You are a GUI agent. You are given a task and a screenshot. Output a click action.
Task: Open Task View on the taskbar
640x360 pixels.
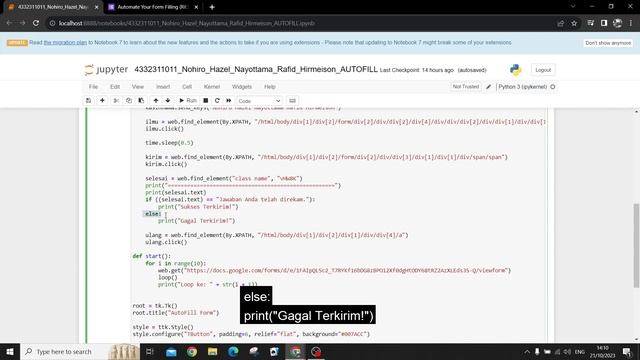[150, 351]
